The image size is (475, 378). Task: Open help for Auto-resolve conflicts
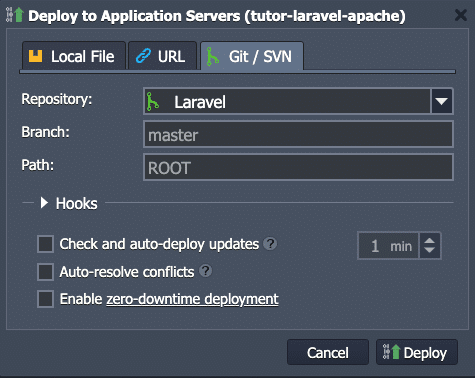pos(205,271)
